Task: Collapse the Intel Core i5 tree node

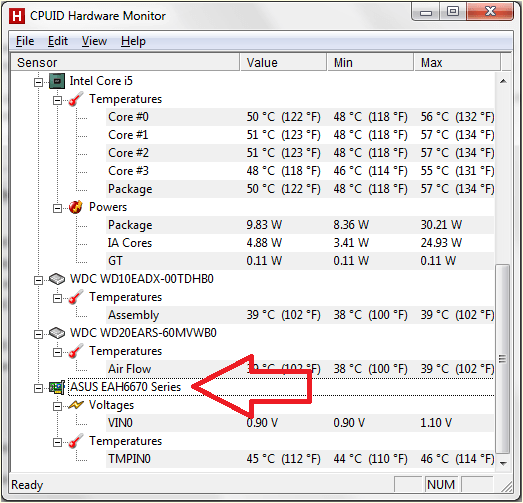Action: pos(39,82)
